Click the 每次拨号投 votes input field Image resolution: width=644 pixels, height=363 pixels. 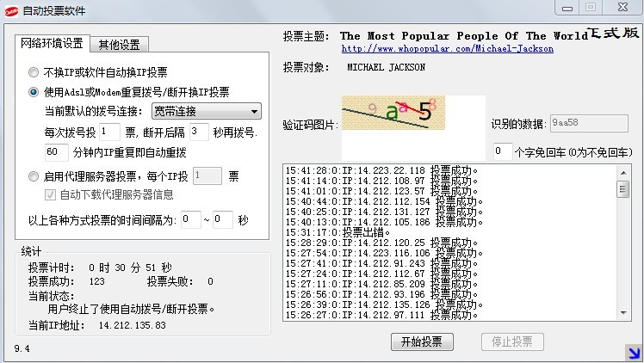tap(108, 132)
